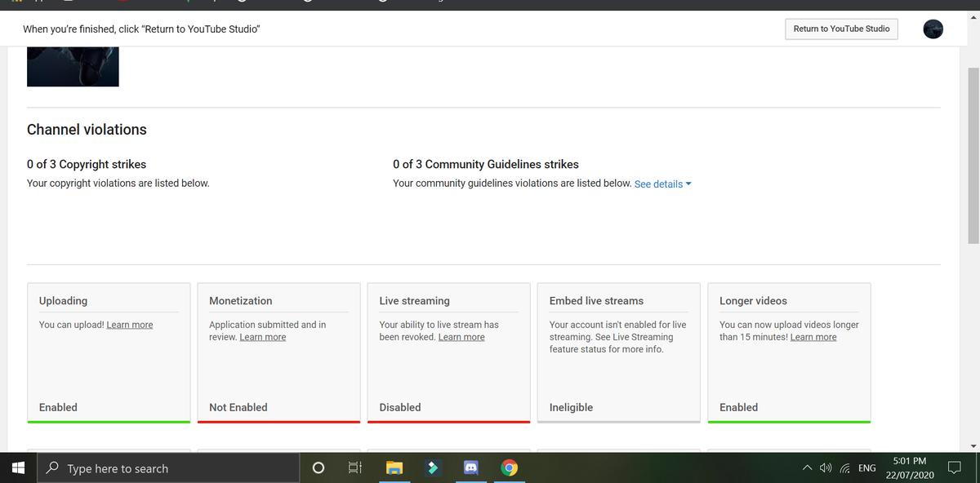
Task: Click the 'Your copyright violations are listed below' text
Action: [x=118, y=184]
